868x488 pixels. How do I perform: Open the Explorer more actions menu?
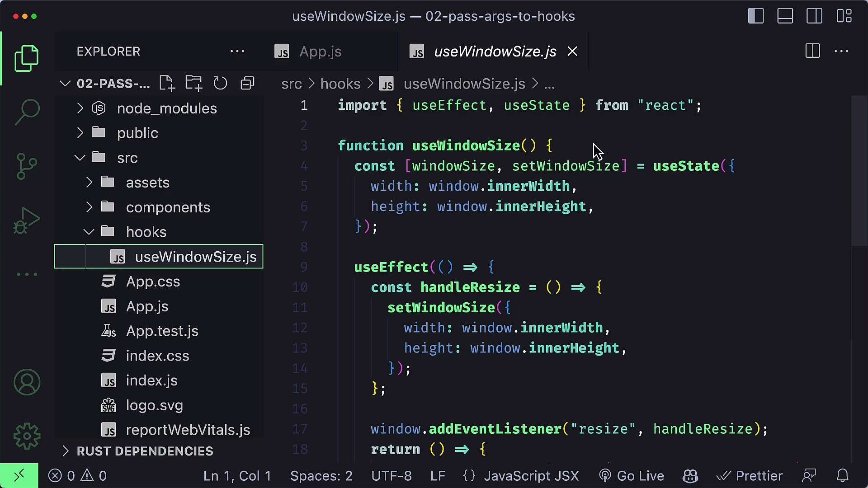[237, 51]
